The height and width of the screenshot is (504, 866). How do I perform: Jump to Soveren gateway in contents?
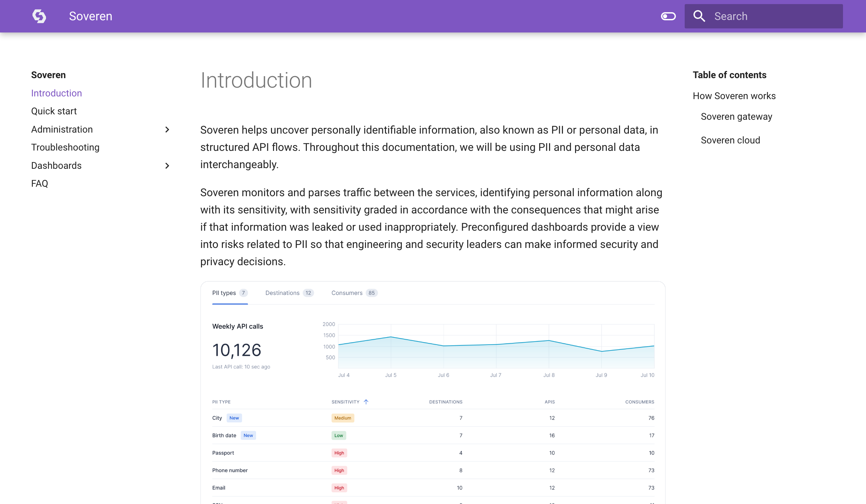[x=736, y=116]
